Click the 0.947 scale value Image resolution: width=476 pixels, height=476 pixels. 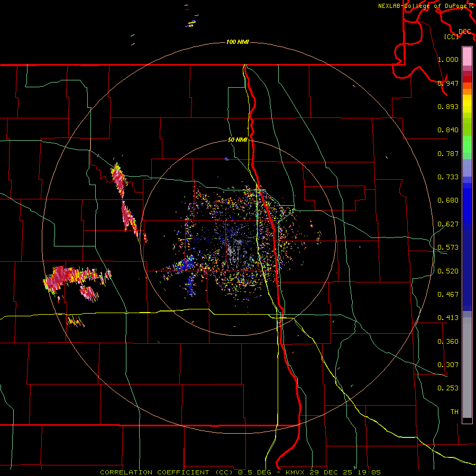click(448, 83)
